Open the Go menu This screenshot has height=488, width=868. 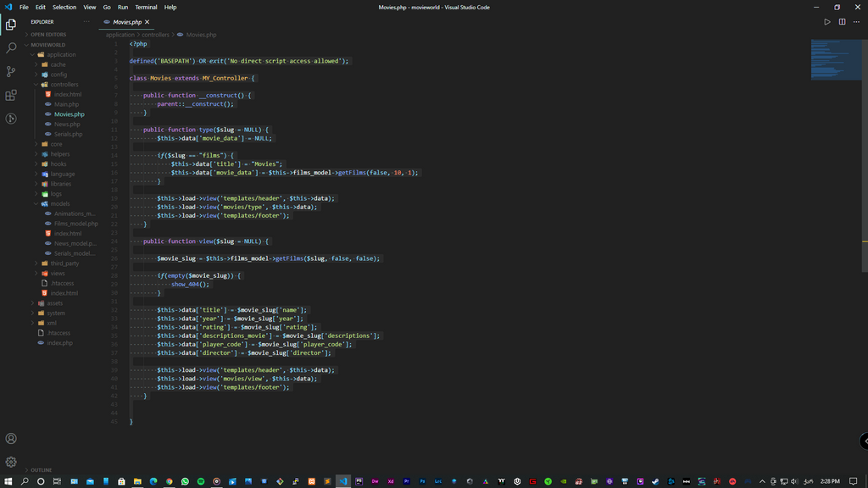(x=107, y=7)
